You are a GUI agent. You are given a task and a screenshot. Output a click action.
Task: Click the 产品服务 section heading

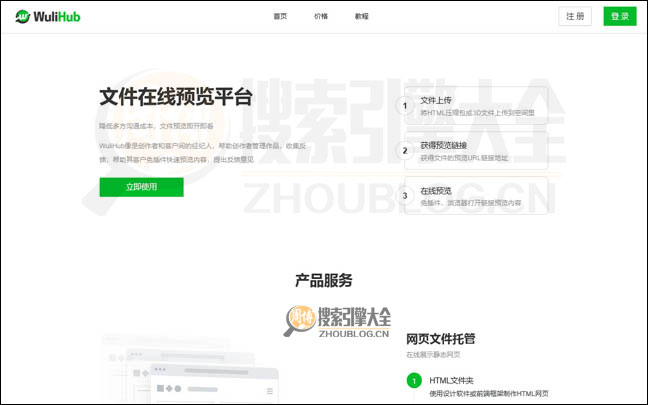(324, 281)
